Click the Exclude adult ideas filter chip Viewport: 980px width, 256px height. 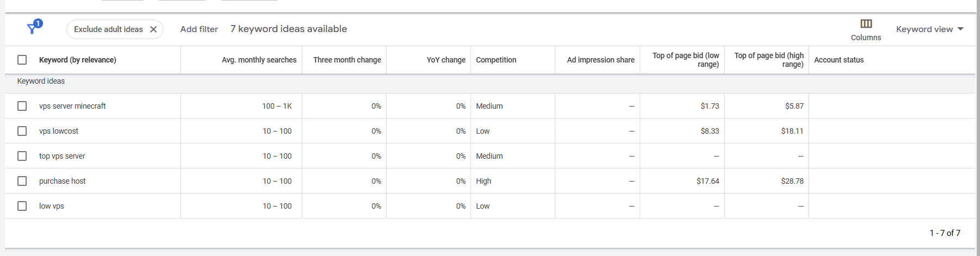108,29
